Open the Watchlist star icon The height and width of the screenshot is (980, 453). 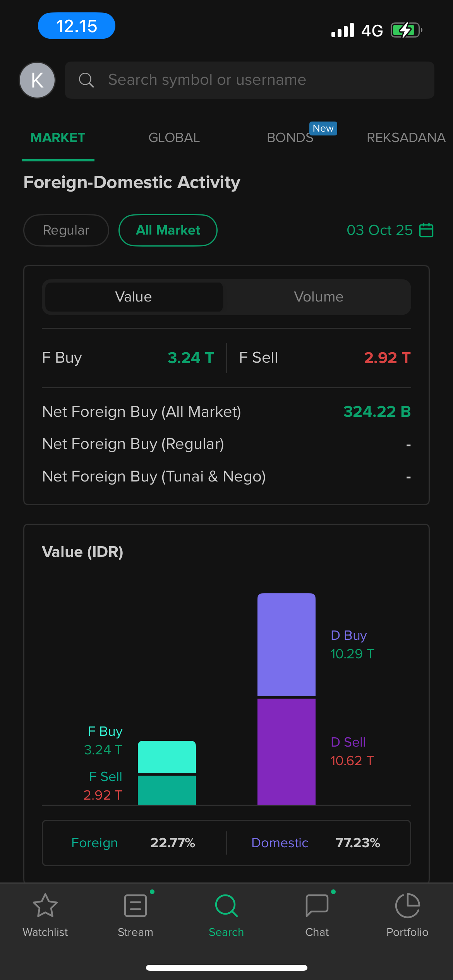tap(45, 905)
